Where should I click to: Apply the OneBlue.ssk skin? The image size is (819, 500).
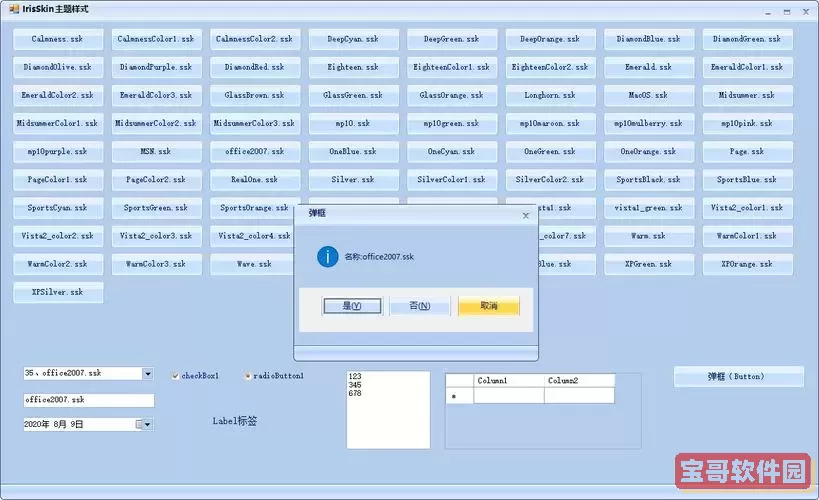click(x=353, y=152)
